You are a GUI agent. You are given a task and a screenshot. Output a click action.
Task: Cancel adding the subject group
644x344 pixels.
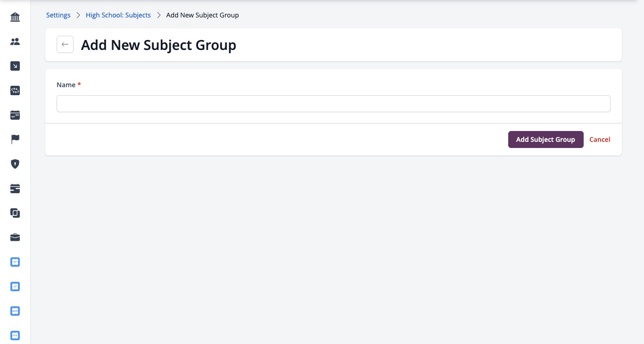[600, 139]
